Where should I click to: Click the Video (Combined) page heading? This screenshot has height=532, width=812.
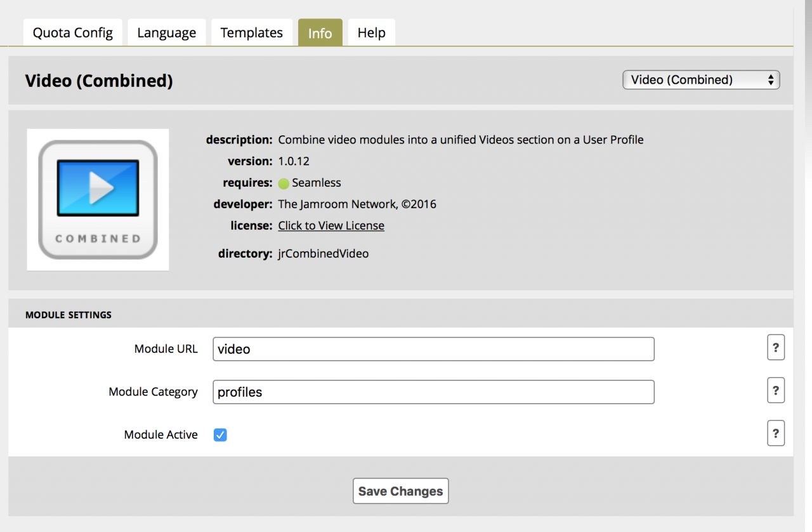99,81
